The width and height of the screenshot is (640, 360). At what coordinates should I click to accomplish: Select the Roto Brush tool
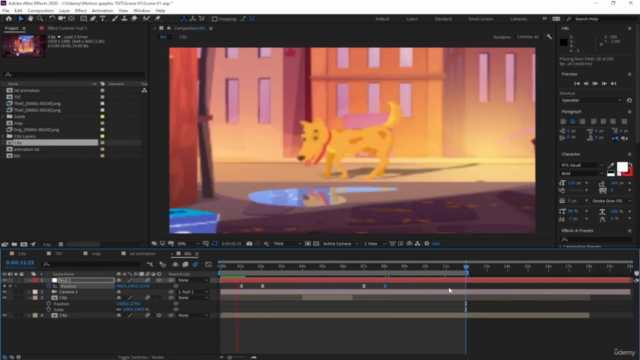coord(146,19)
